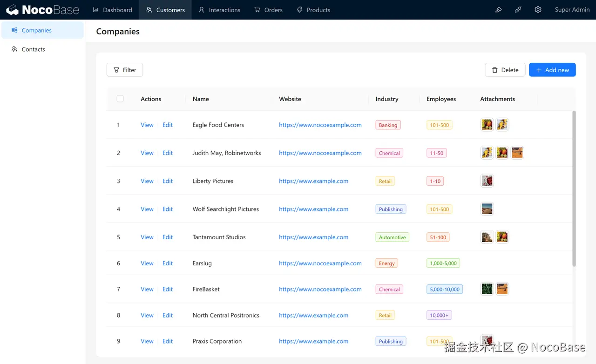596x364 pixels.
Task: Click the 5,000-10,000 employees tag
Action: coord(445,289)
